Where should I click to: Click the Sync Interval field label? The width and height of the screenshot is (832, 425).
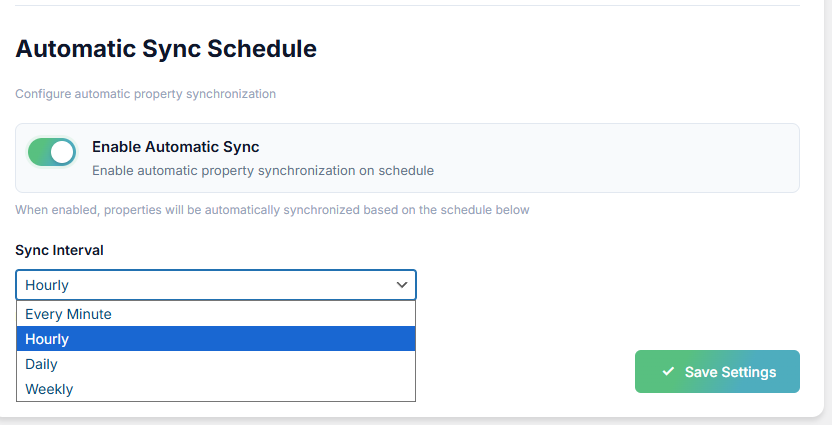tap(59, 250)
